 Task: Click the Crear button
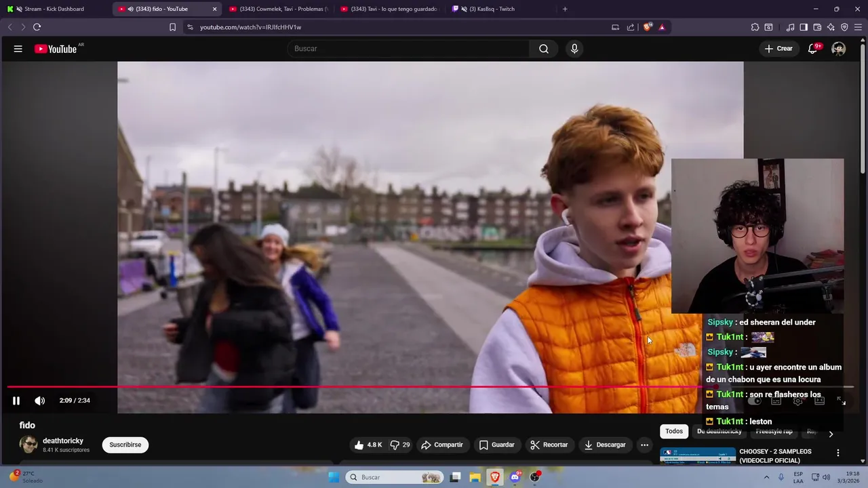click(x=778, y=49)
